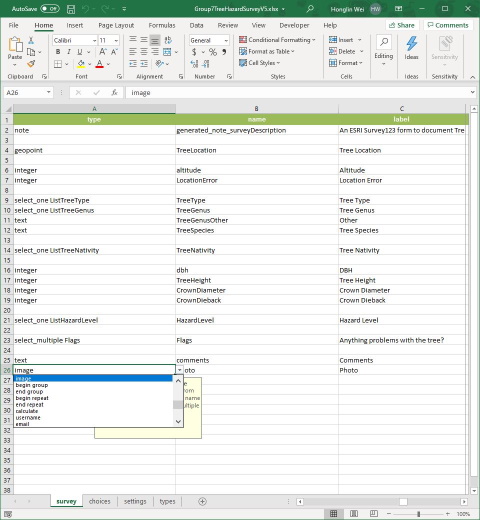
Task: Click the Percent Style icon
Action: [x=213, y=52]
